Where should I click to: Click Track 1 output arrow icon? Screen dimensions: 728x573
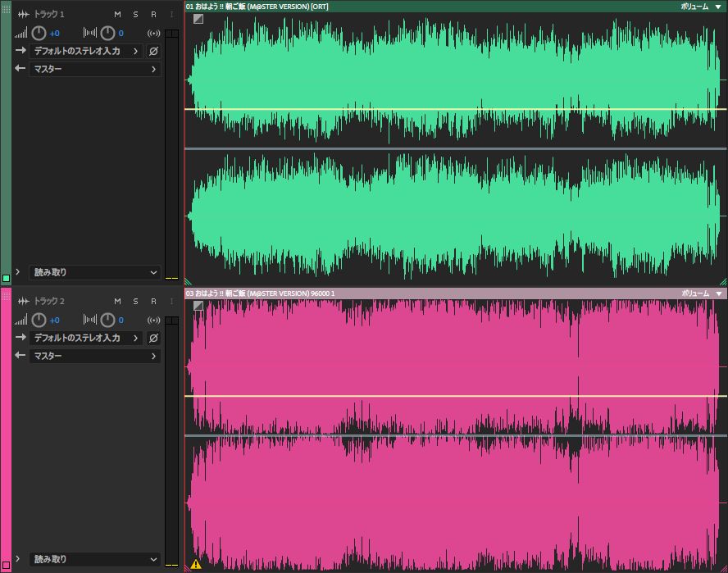(20, 68)
